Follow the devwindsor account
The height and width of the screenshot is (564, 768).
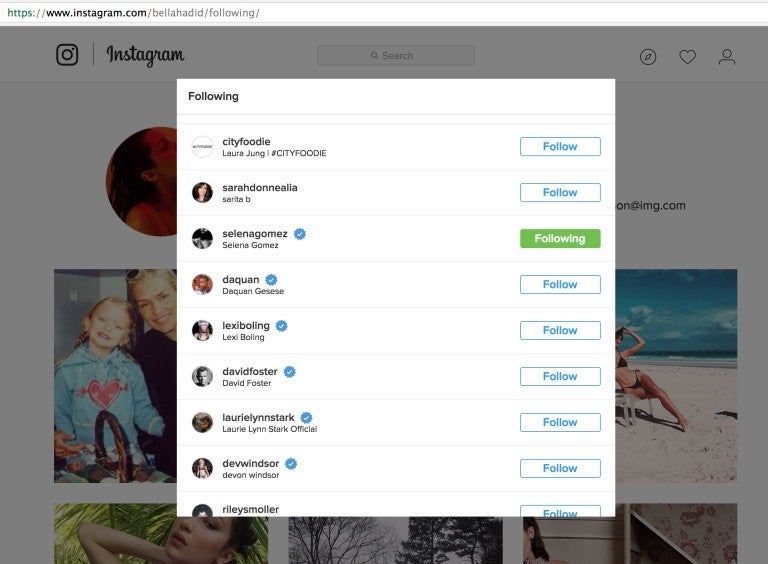click(x=560, y=468)
